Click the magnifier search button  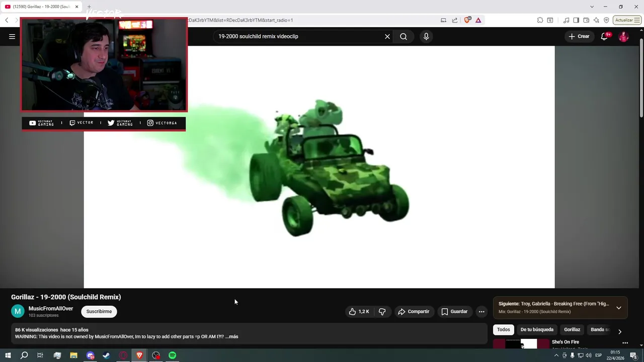point(404,36)
